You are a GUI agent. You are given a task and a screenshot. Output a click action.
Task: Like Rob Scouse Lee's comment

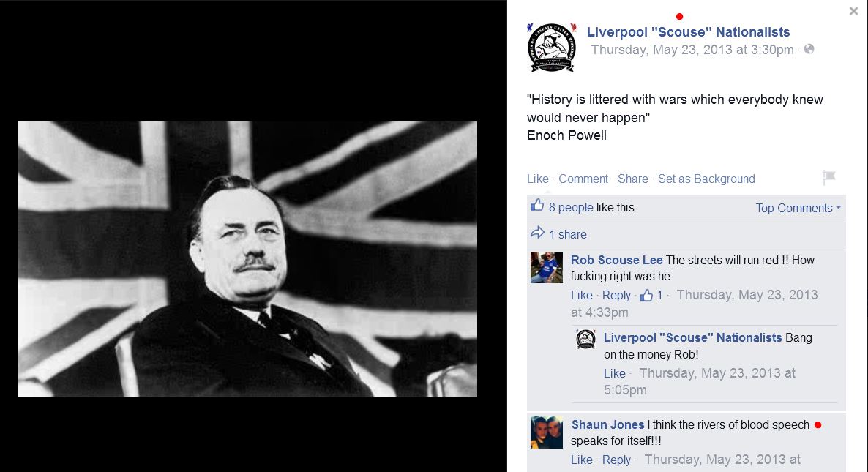click(x=581, y=296)
